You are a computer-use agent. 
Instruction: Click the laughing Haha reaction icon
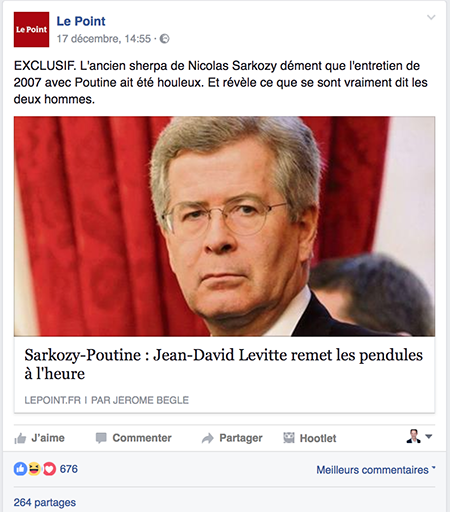click(34, 469)
